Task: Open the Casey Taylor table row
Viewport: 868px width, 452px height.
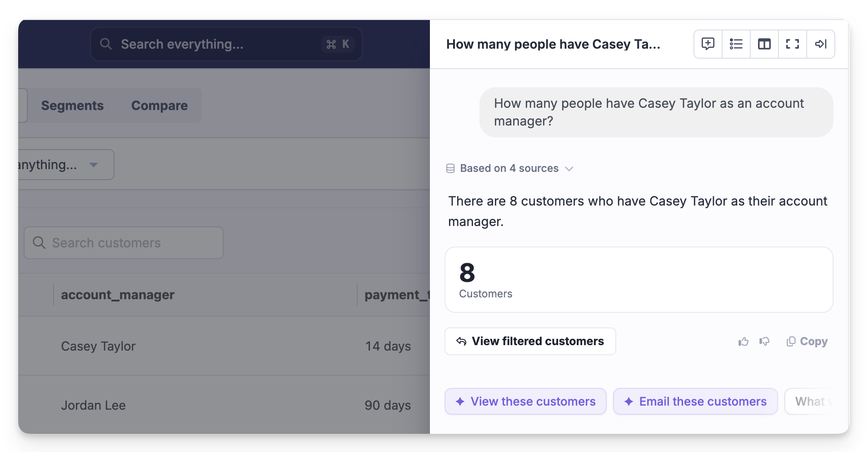Action: click(x=224, y=346)
